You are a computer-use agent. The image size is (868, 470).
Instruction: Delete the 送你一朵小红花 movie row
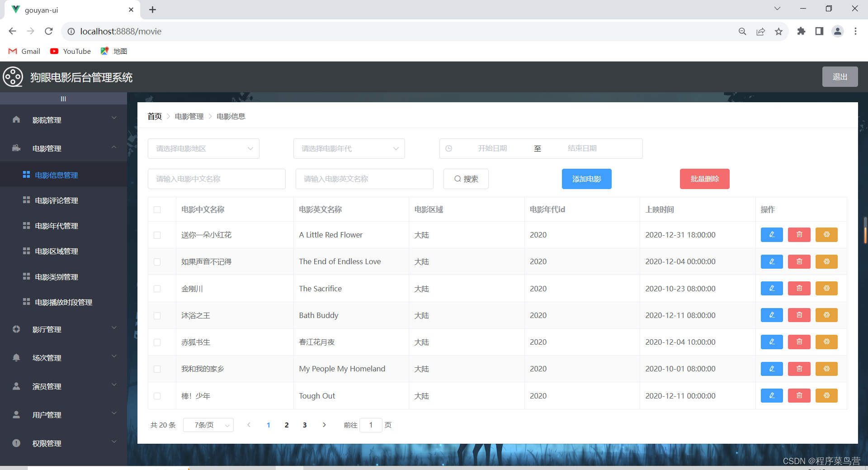click(799, 235)
